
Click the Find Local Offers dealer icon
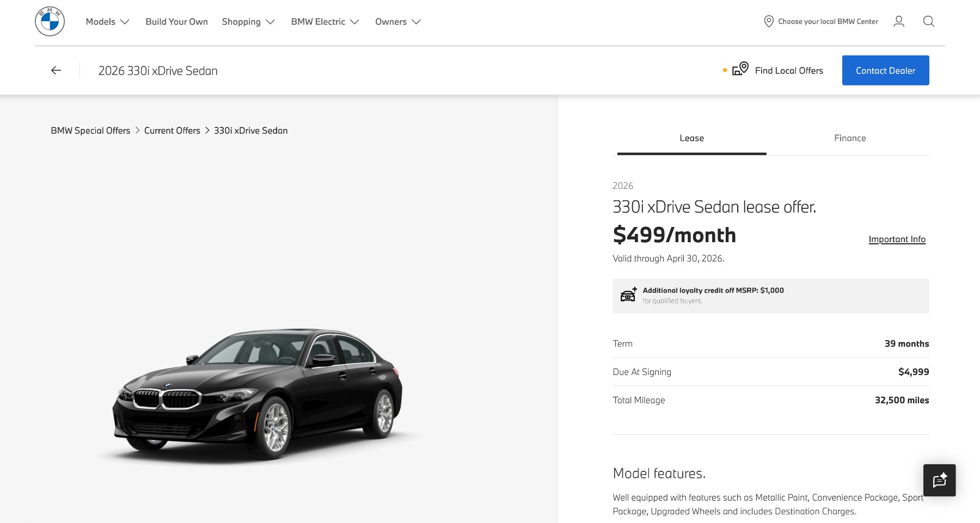pyautogui.click(x=740, y=69)
